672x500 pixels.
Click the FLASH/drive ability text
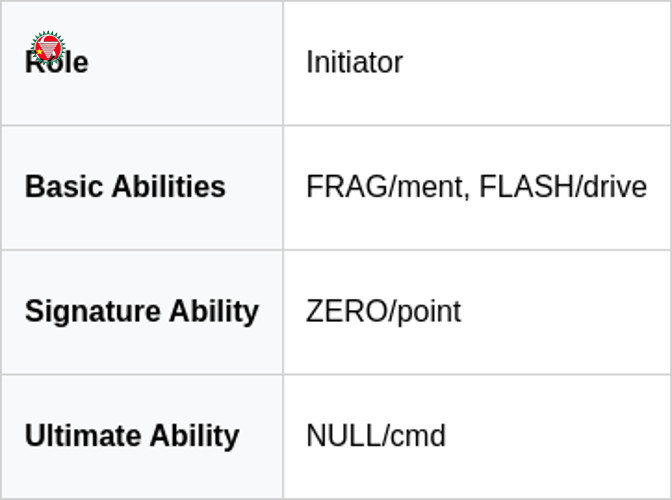(563, 187)
